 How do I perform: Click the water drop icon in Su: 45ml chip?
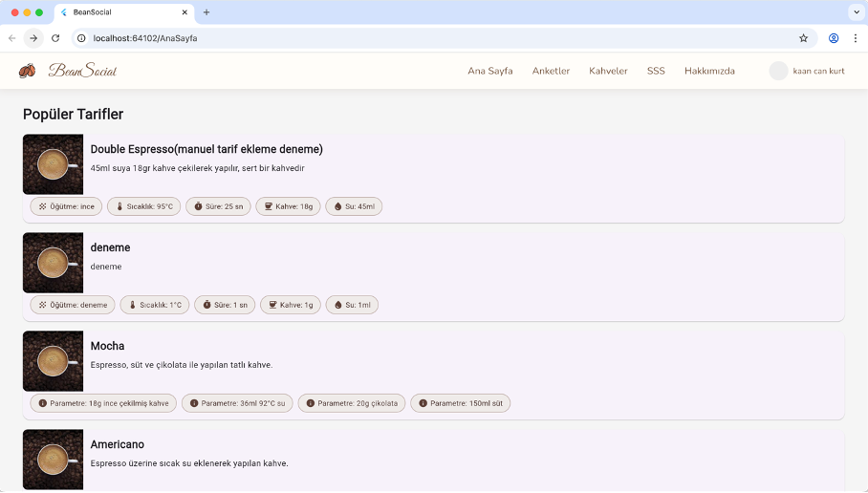click(x=338, y=206)
